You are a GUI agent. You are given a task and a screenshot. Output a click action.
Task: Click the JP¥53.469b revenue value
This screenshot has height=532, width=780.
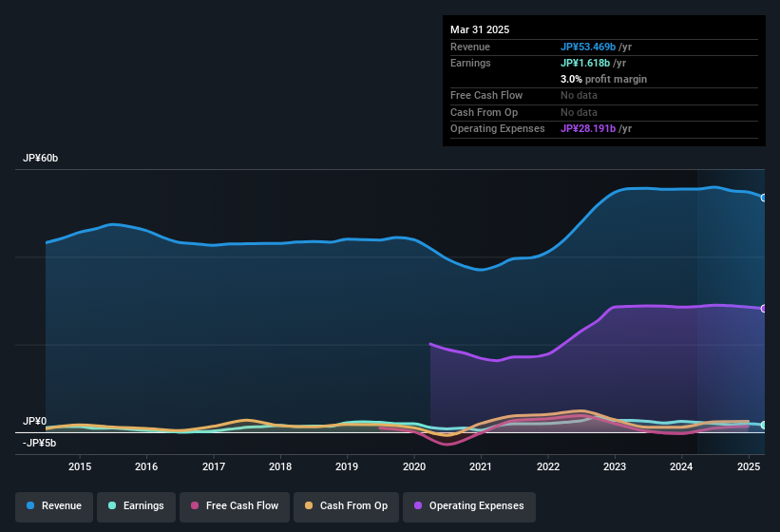tap(588, 47)
